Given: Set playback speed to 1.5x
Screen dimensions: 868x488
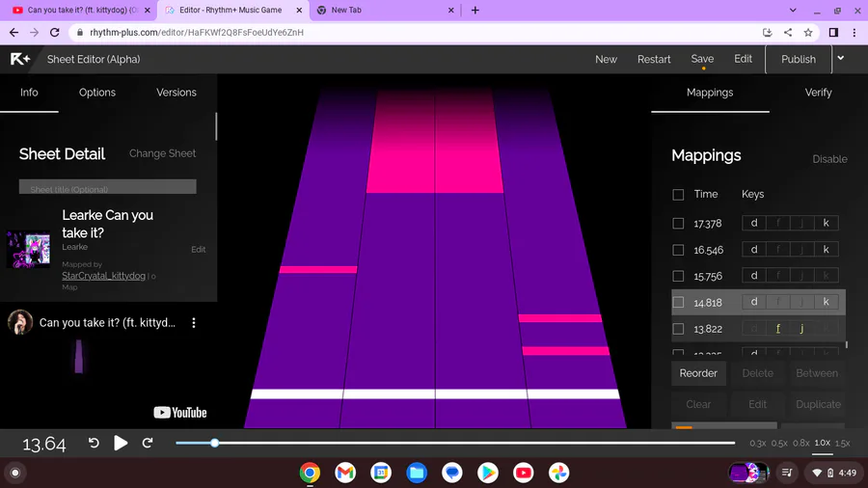Looking at the screenshot, I should 842,443.
